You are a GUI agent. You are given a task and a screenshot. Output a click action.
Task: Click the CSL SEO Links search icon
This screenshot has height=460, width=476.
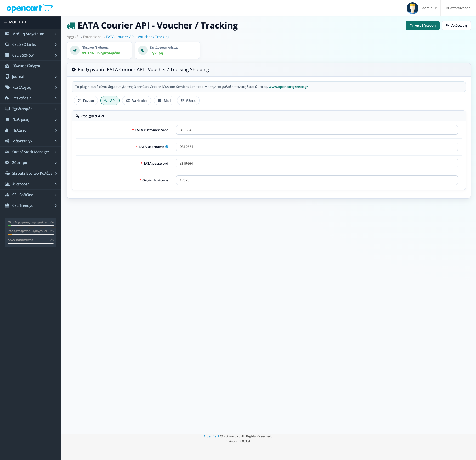pos(7,45)
